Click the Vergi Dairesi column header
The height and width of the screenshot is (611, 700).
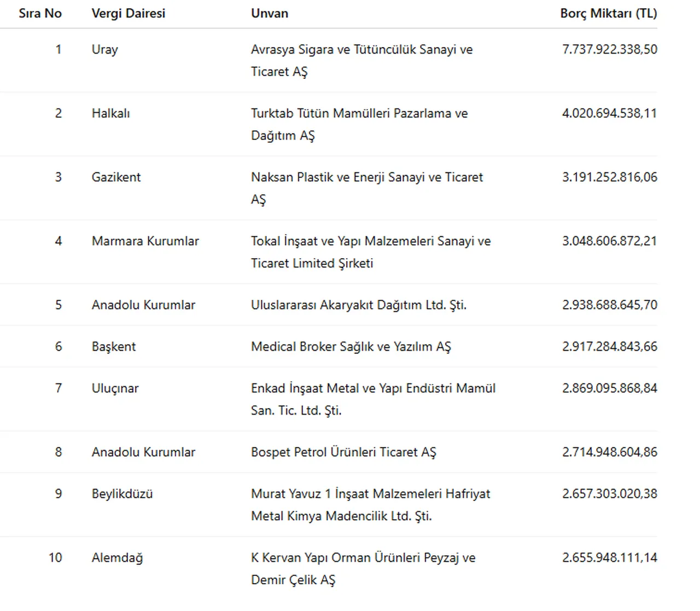point(128,14)
